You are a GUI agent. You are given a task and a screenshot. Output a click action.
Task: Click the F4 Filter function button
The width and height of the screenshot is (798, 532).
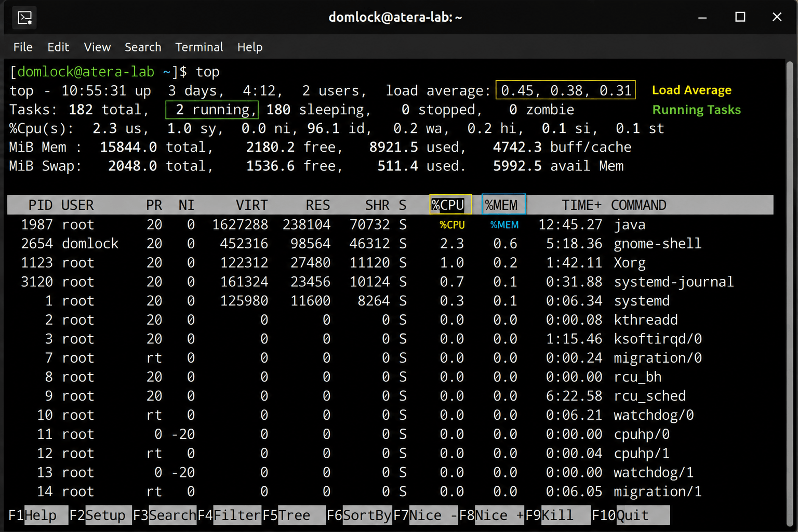point(229,515)
